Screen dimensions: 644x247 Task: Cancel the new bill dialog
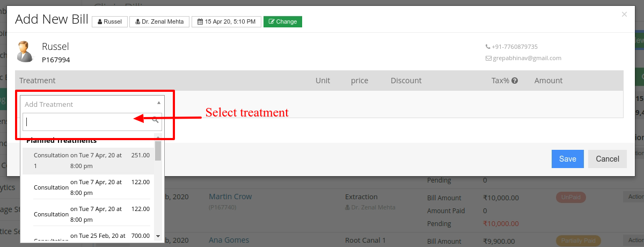pos(608,159)
